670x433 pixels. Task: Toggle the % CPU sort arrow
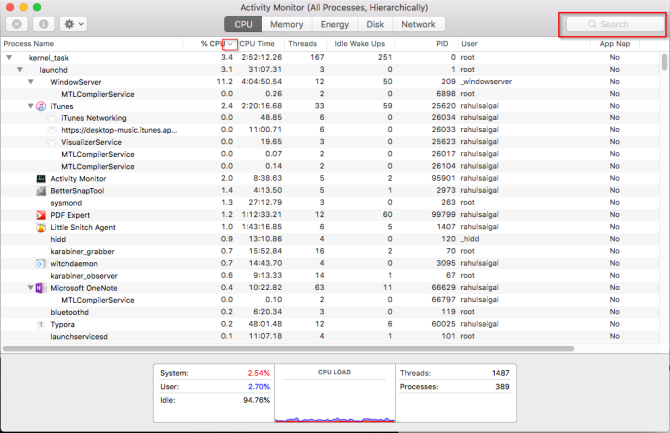pos(230,44)
